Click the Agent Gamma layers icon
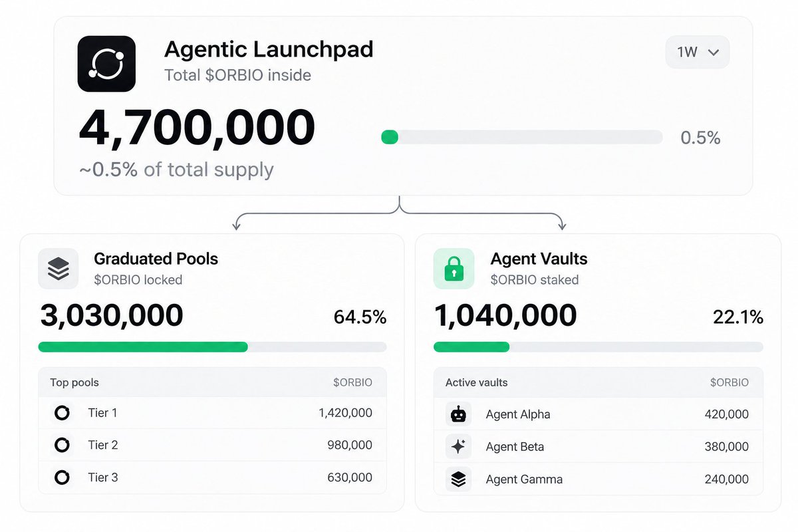This screenshot has height=532, width=798. (458, 479)
